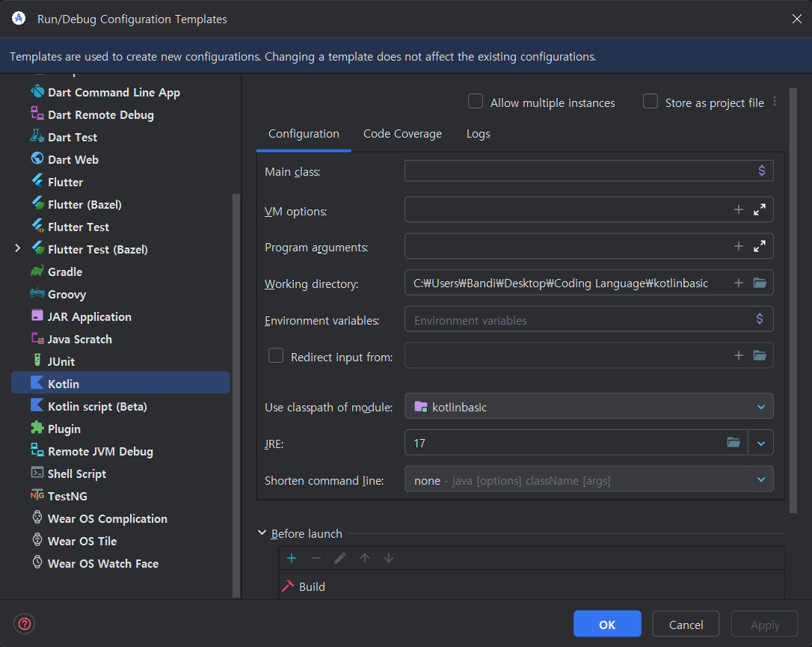This screenshot has height=647, width=812.
Task: Click the Dart Web globe icon
Action: [x=37, y=159]
